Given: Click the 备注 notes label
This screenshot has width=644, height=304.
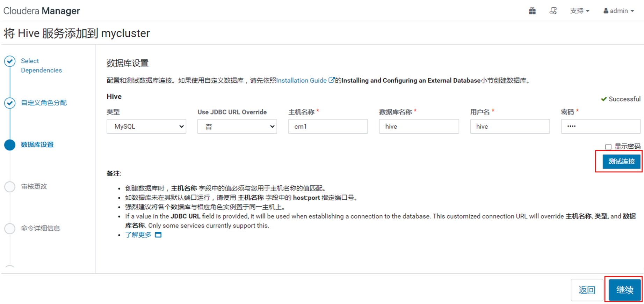Looking at the screenshot, I should click(114, 173).
